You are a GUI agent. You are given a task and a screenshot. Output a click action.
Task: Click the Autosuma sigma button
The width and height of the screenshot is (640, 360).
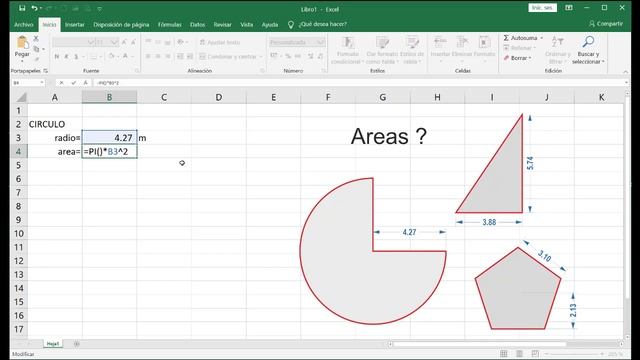click(x=520, y=38)
